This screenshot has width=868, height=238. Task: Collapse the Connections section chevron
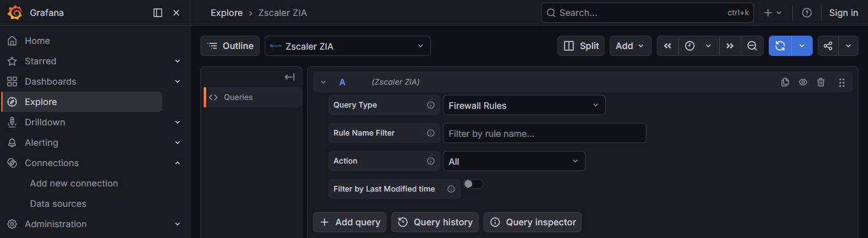[177, 163]
